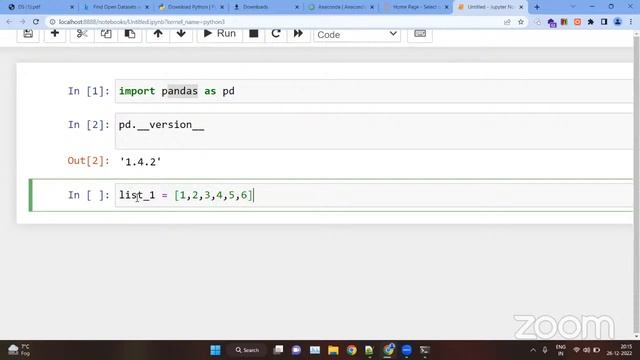This screenshot has width=640, height=360.
Task: Click the page vertical scrollbar
Action: coord(636,184)
